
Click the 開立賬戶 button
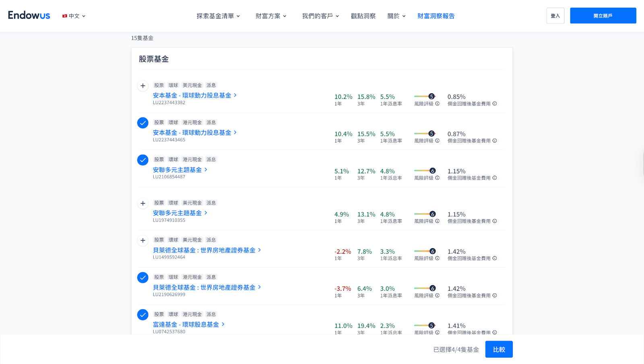(x=603, y=16)
